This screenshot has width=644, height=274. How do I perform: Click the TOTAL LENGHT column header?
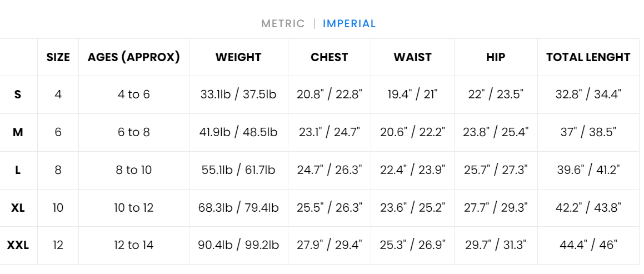coord(588,57)
